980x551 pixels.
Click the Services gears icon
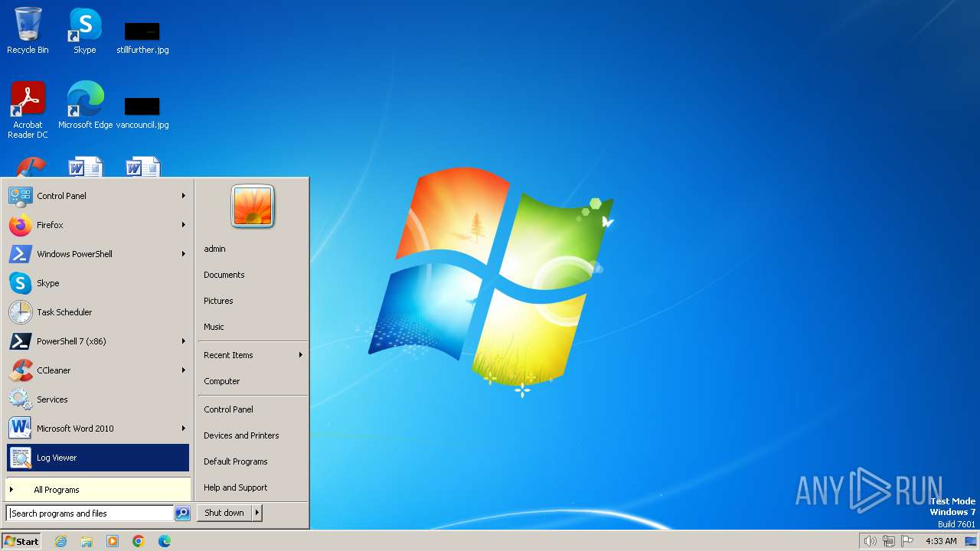point(20,399)
